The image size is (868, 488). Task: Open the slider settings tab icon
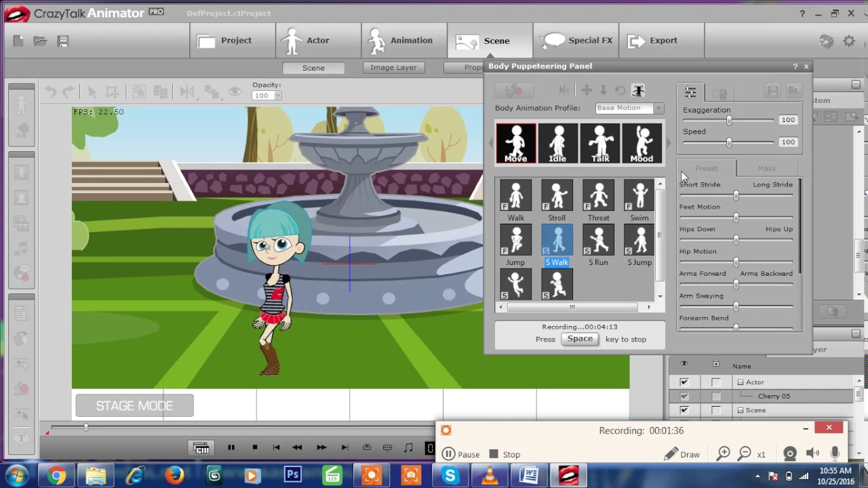pos(690,92)
